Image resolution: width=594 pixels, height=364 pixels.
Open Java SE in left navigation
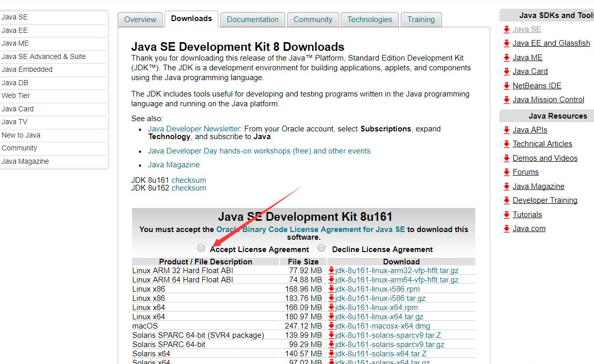pyautogui.click(x=53, y=17)
